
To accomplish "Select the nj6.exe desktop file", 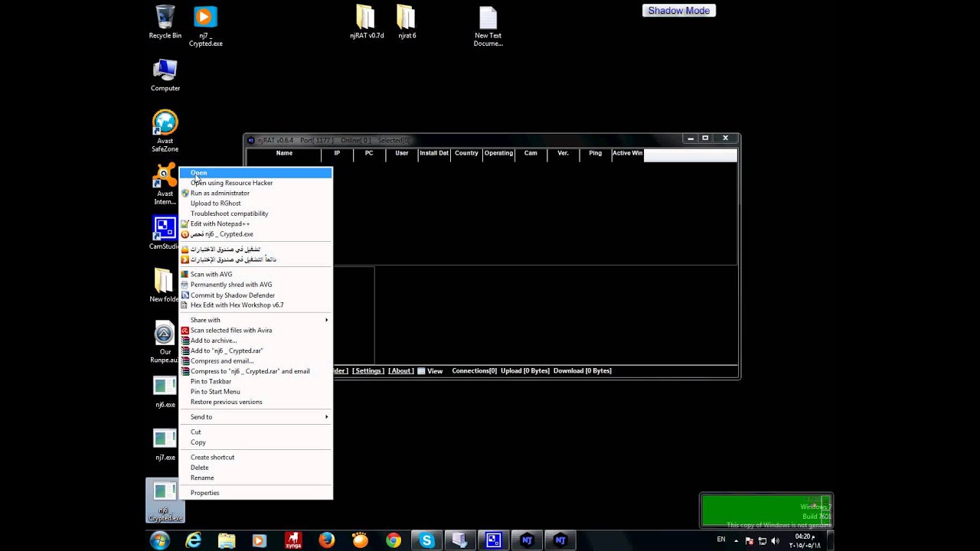I will 165,393.
